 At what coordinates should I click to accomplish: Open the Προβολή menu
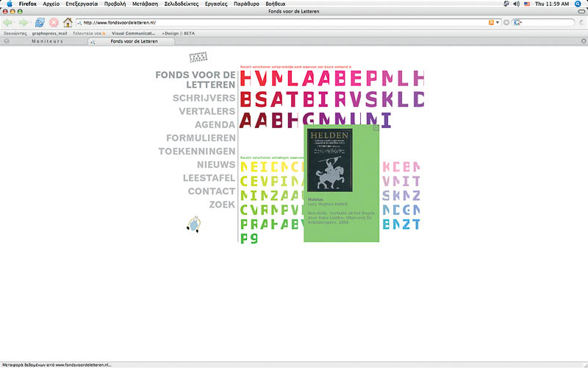[x=115, y=4]
